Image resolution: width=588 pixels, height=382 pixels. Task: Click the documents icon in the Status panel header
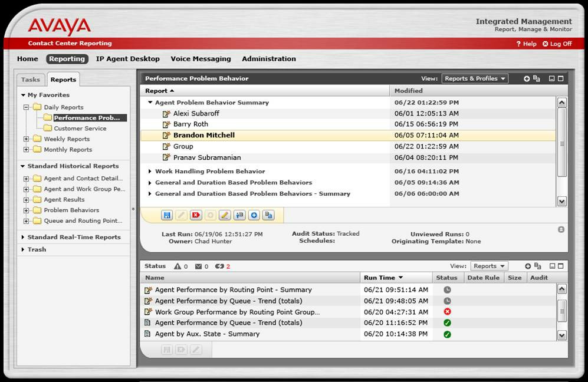point(538,266)
